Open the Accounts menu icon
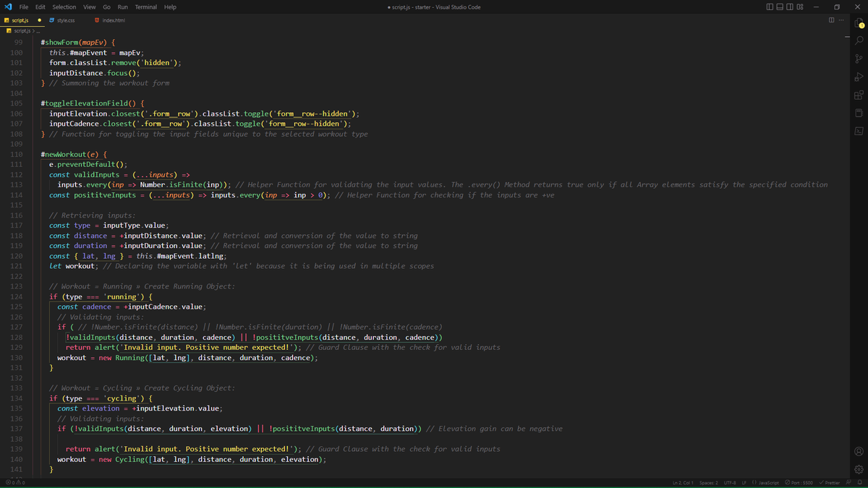The height and width of the screenshot is (488, 868). 859,451
